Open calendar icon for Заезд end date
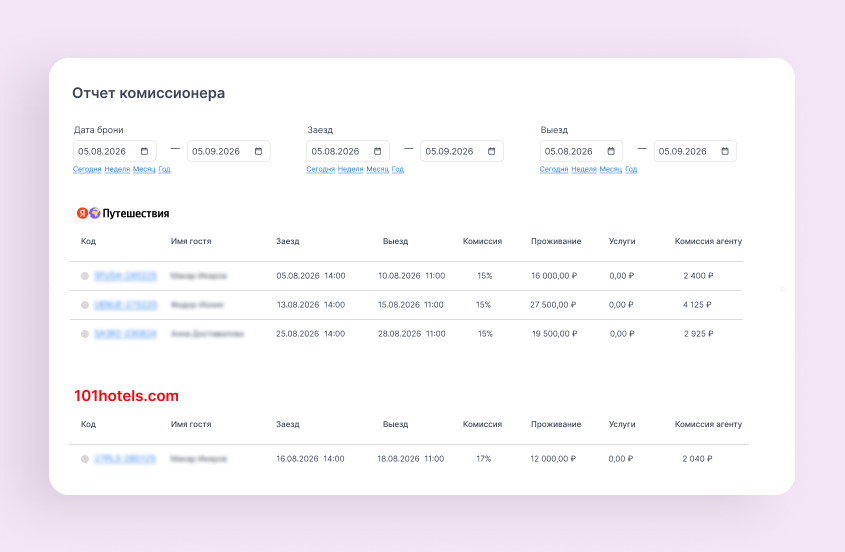Viewport: 845px width, 552px height. [491, 151]
